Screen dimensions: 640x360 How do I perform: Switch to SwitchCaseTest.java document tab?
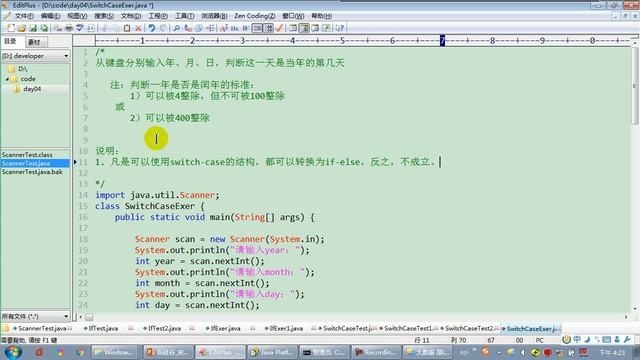[347, 328]
